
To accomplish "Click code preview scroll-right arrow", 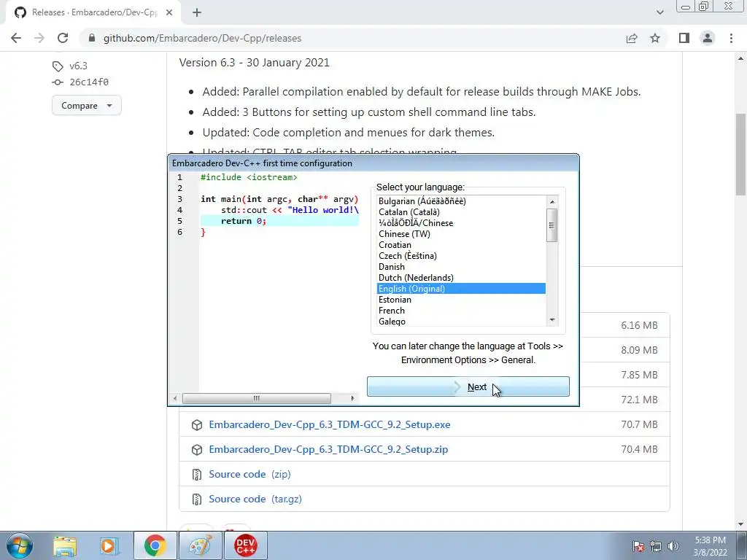I will click(x=352, y=398).
